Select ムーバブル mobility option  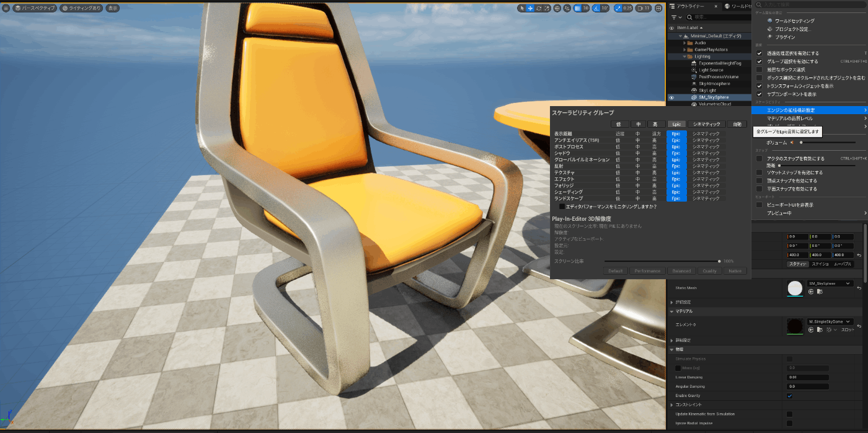842,264
